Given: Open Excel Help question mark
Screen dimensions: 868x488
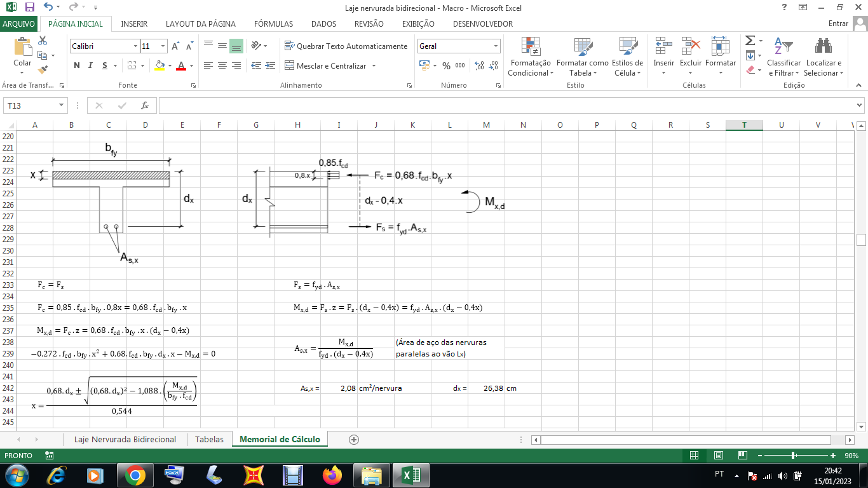Looking at the screenshot, I should [x=784, y=7].
